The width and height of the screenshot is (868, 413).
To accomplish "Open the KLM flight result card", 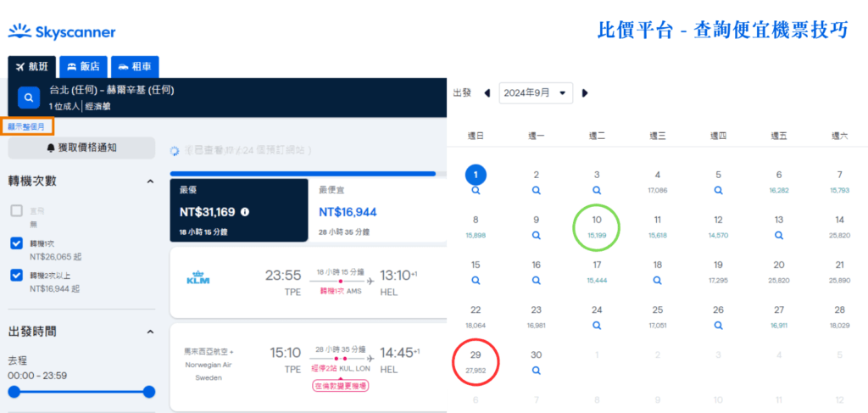I will [x=309, y=283].
